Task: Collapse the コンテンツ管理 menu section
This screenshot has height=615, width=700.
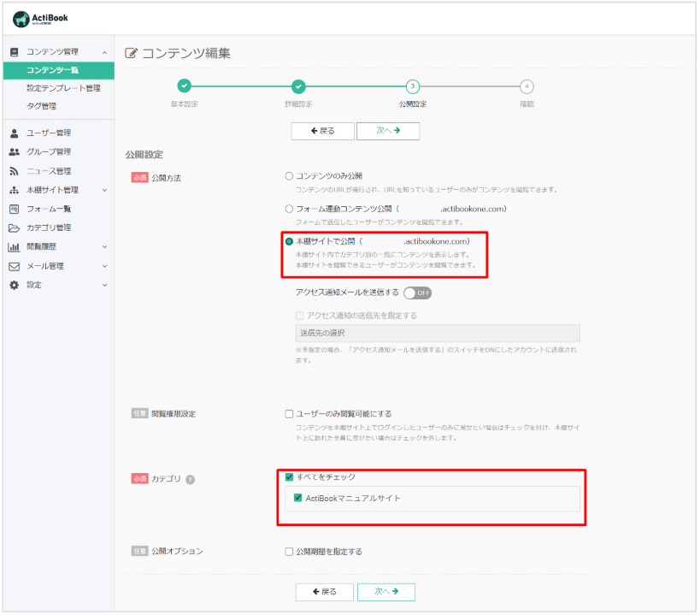Action: [104, 52]
